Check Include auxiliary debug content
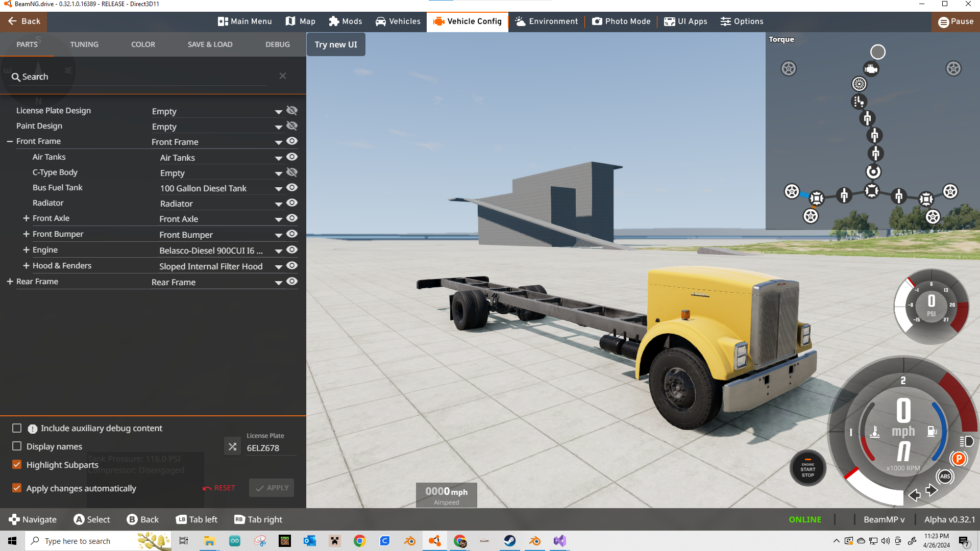Viewport: 980px width, 551px height. [x=17, y=428]
